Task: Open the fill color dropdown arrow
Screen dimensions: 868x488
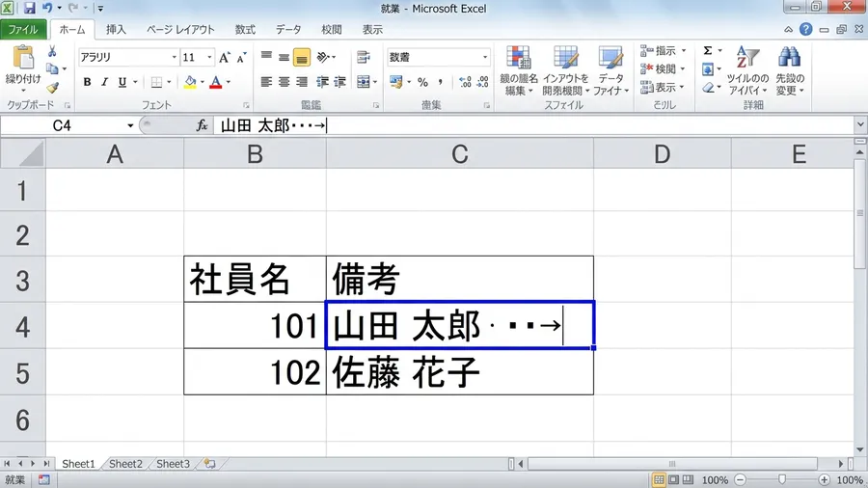Action: [203, 82]
